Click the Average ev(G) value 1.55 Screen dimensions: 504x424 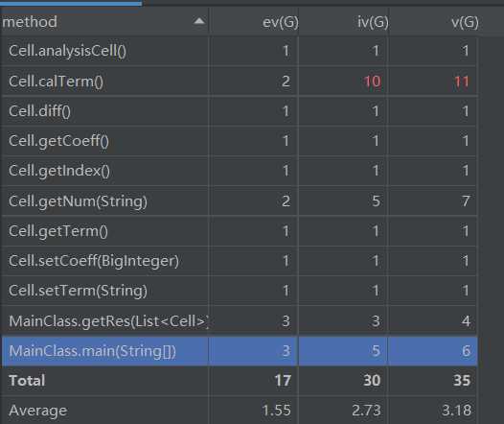[276, 411]
